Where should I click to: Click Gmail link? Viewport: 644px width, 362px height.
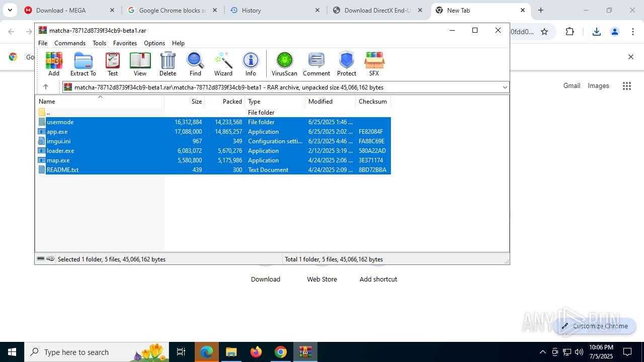(x=572, y=86)
